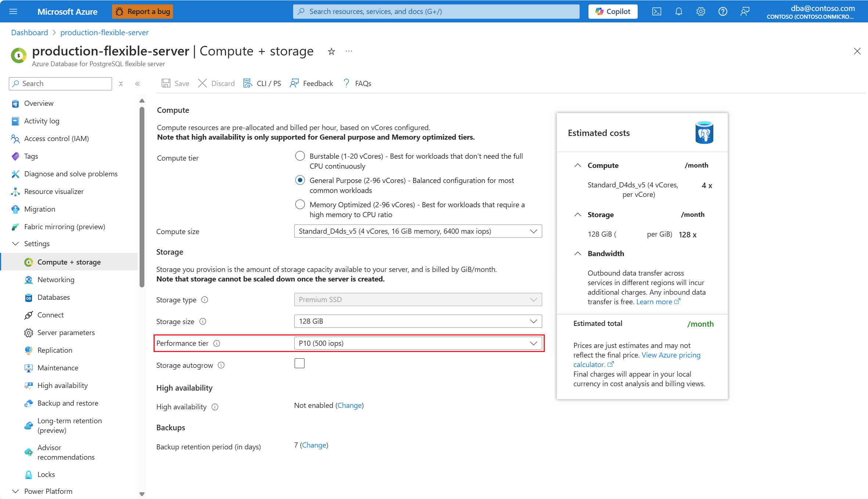Select the Burstable compute tier radio button
The image size is (868, 499).
[x=300, y=156]
